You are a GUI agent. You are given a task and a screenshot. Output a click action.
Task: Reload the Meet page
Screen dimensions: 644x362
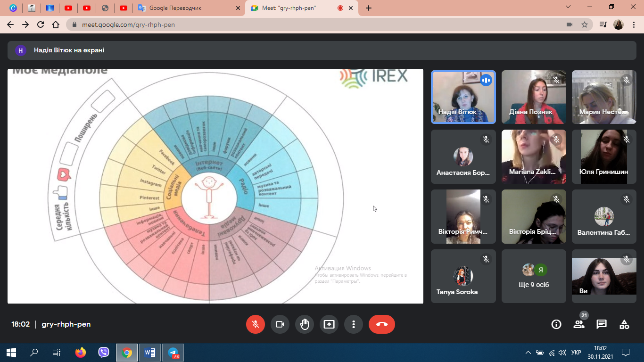click(x=41, y=25)
